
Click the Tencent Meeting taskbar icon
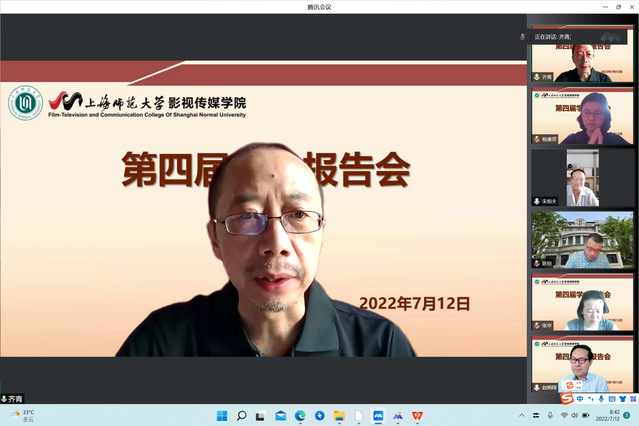point(378,415)
